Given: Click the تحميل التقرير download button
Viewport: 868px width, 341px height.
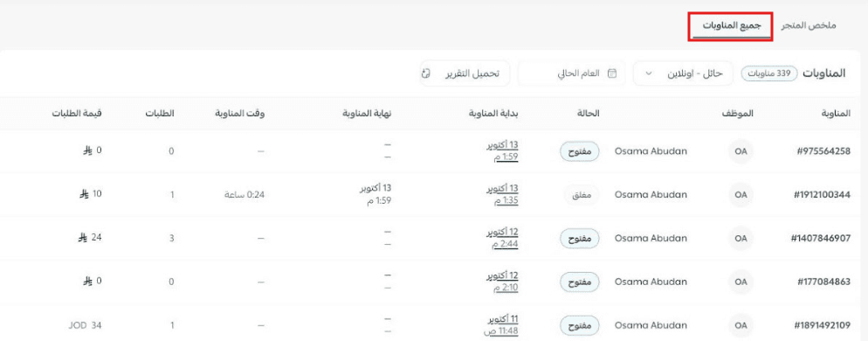Looking at the screenshot, I should [x=464, y=73].
